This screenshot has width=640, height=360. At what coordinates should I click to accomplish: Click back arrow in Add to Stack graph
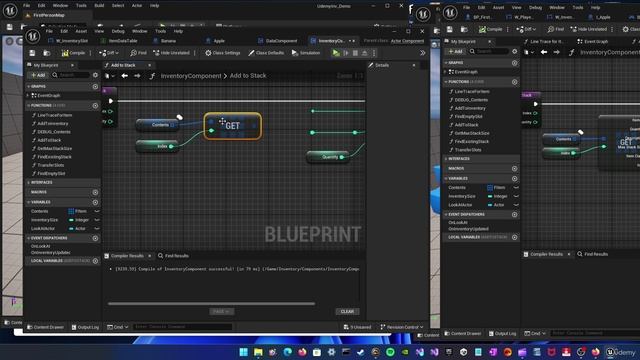[124, 76]
